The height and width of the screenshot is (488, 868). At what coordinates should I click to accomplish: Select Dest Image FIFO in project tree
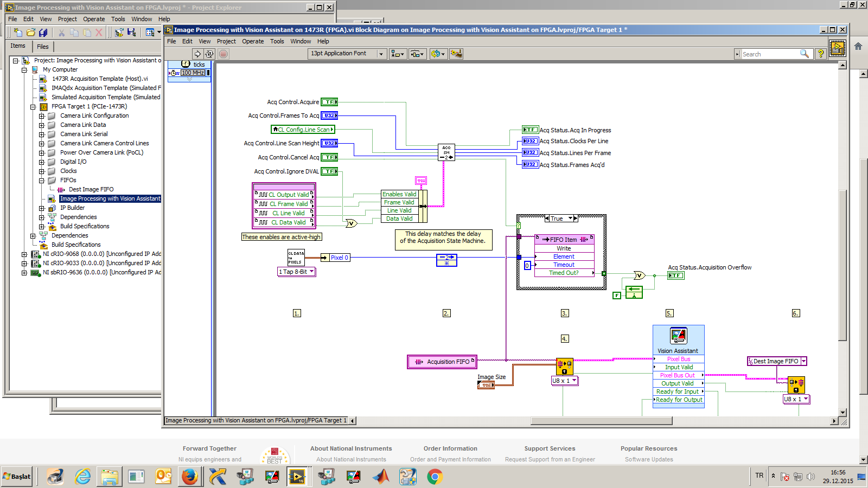point(91,190)
